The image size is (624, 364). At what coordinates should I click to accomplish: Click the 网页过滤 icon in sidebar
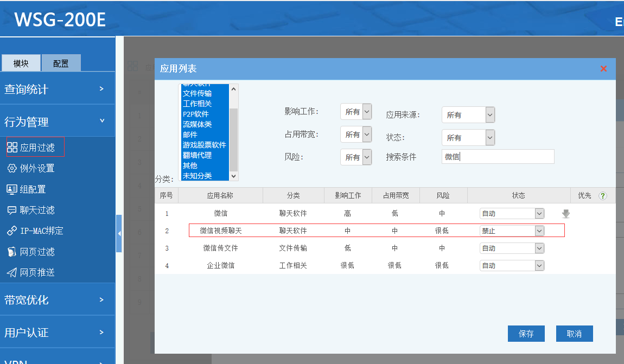(12, 252)
